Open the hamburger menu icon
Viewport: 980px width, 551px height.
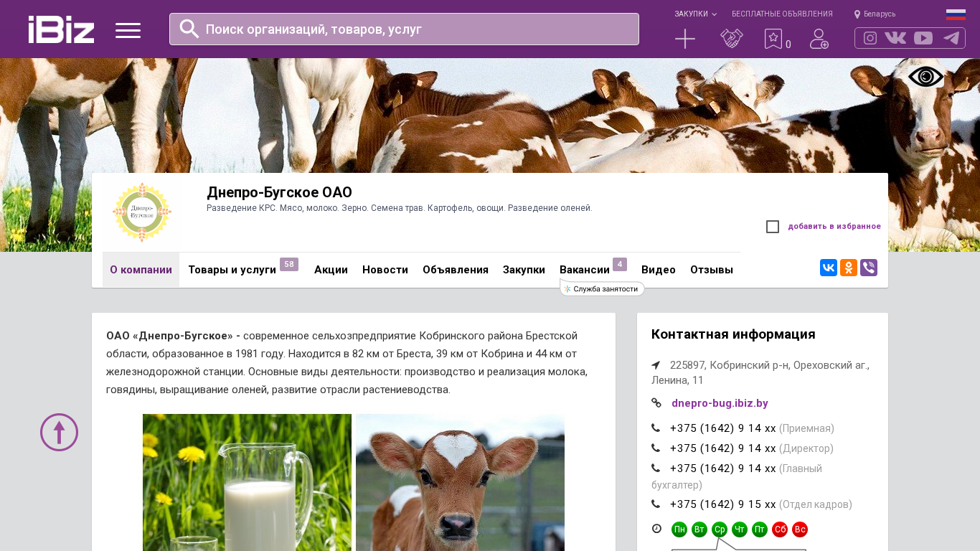[128, 30]
